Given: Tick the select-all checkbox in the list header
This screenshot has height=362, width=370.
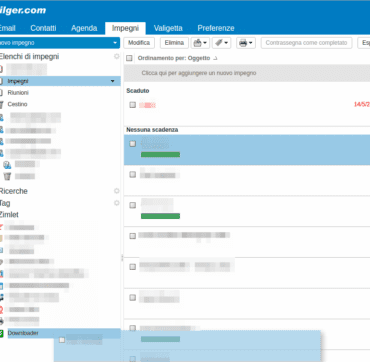Looking at the screenshot, I should [x=129, y=58].
